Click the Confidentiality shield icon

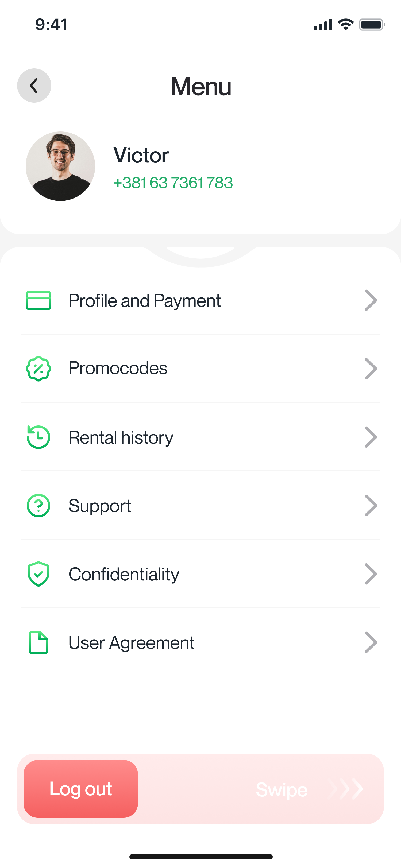pyautogui.click(x=38, y=574)
